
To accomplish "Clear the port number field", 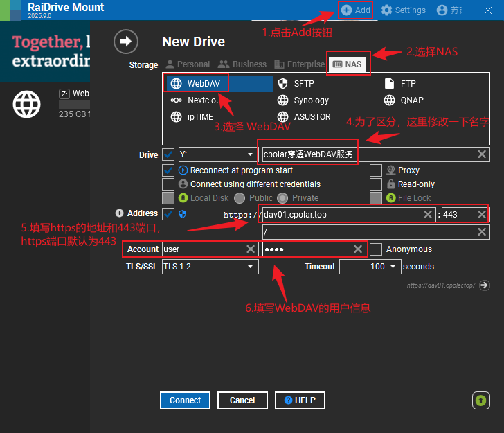I will tap(482, 215).
